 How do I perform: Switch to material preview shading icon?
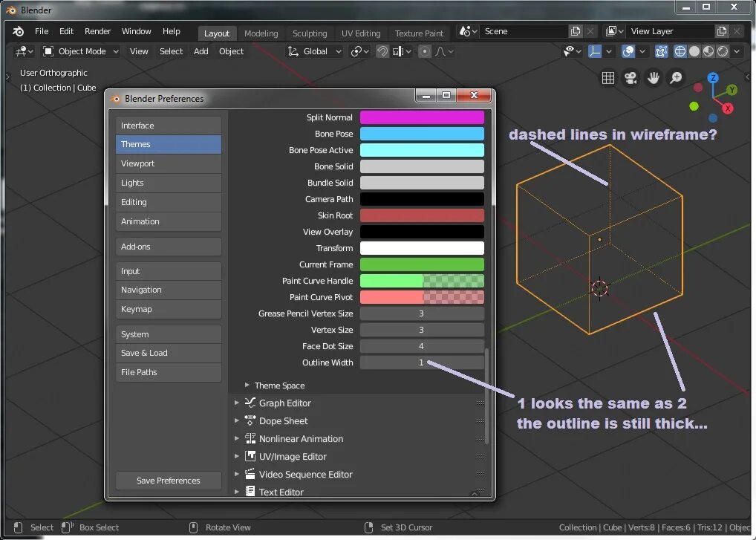pyautogui.click(x=708, y=51)
